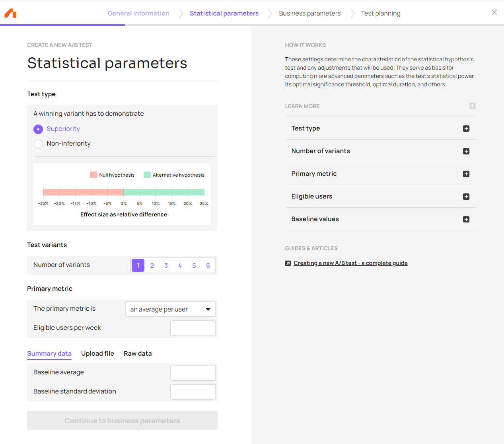
Task: Click the Learn More expand-all plus icon
Action: coord(472,106)
